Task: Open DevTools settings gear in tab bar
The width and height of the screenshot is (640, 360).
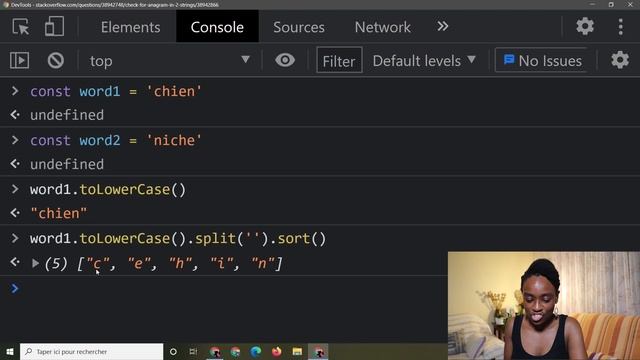Action: point(585,27)
